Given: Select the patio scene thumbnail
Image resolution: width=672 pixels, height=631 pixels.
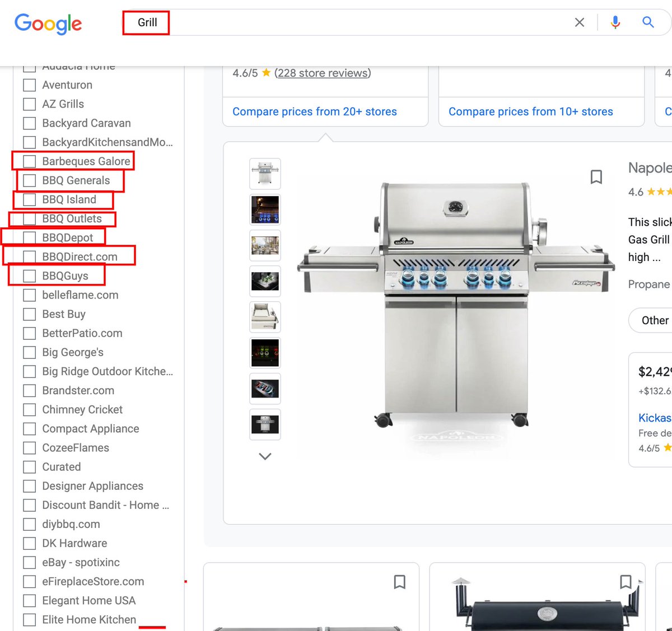Looking at the screenshot, I should click(265, 245).
